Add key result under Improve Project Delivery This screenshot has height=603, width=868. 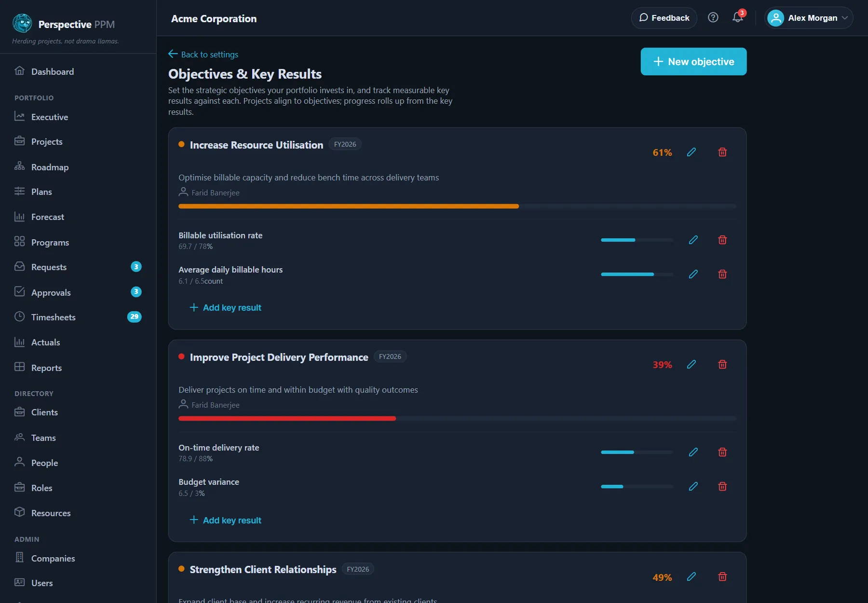pyautogui.click(x=225, y=520)
